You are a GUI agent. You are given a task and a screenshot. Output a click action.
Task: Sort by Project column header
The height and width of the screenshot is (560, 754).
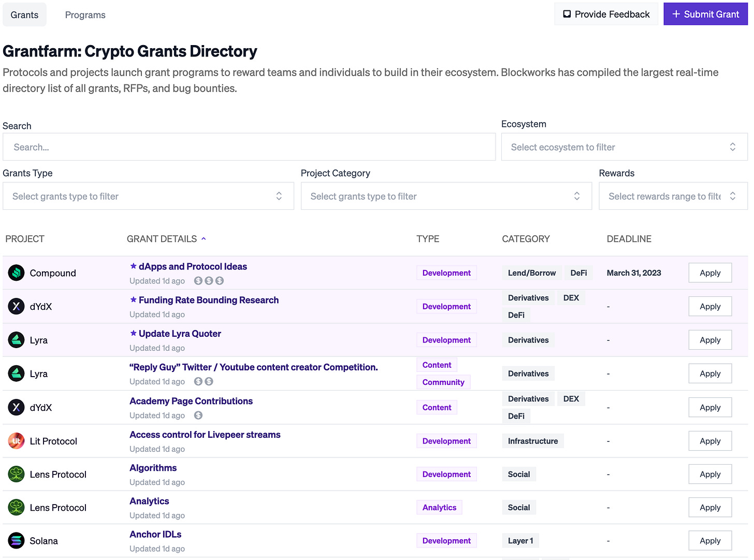click(25, 239)
